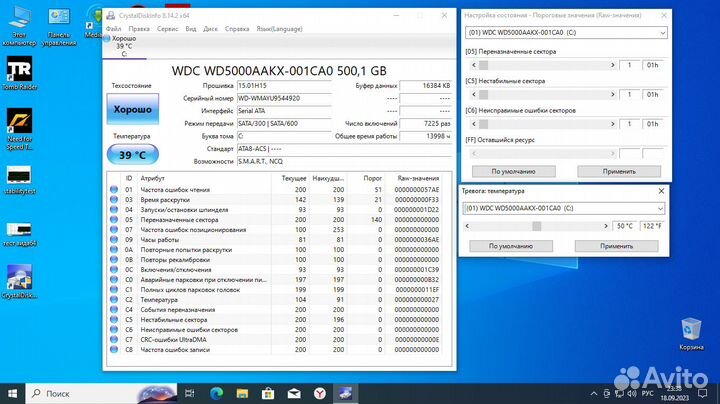The image size is (720, 404).
Task: Open the Mail app from the taskbar
Action: tap(294, 393)
